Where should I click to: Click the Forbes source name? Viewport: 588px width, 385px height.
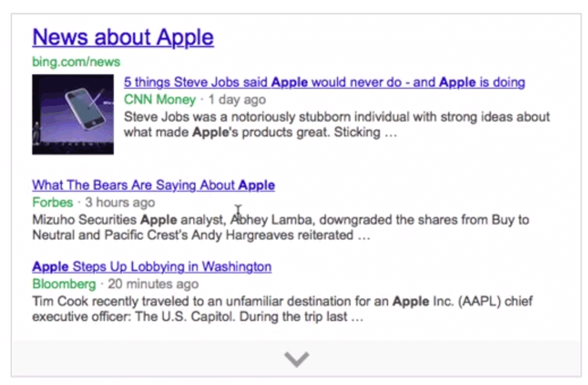pyautogui.click(x=52, y=202)
